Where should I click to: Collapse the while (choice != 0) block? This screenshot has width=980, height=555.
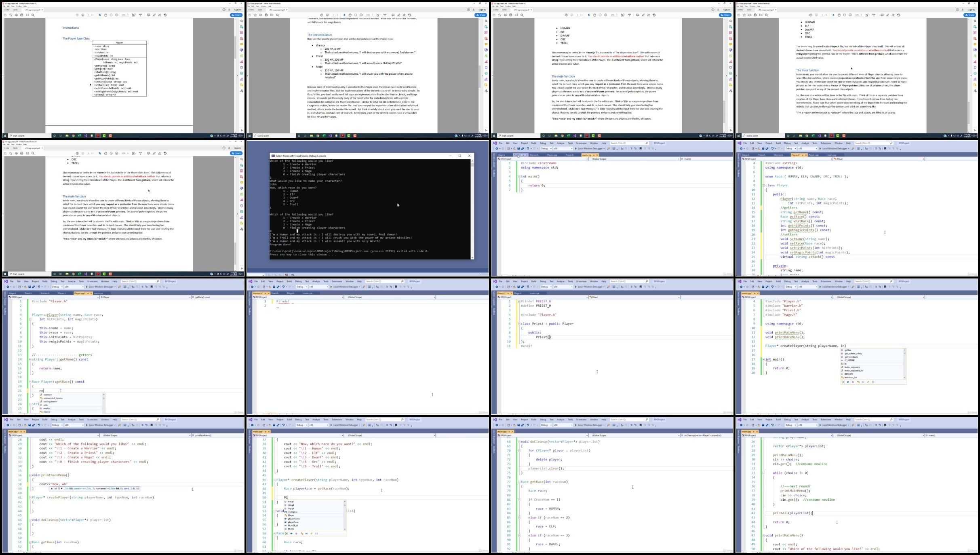763,473
